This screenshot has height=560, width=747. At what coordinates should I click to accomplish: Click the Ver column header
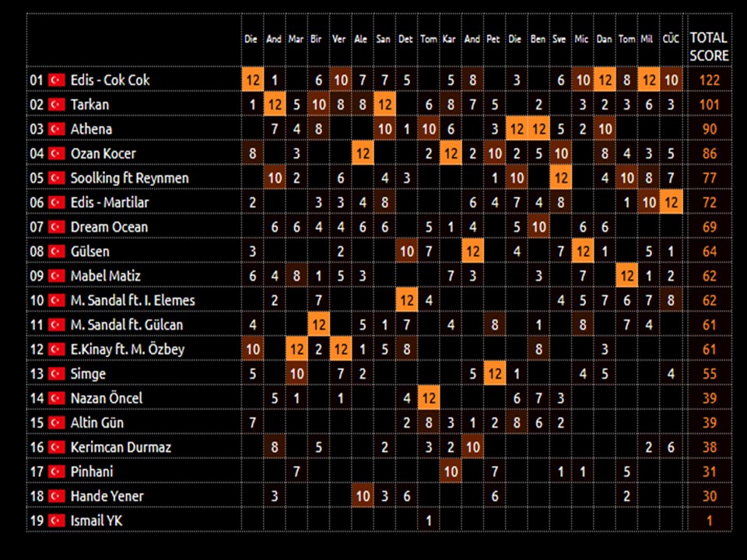point(338,39)
